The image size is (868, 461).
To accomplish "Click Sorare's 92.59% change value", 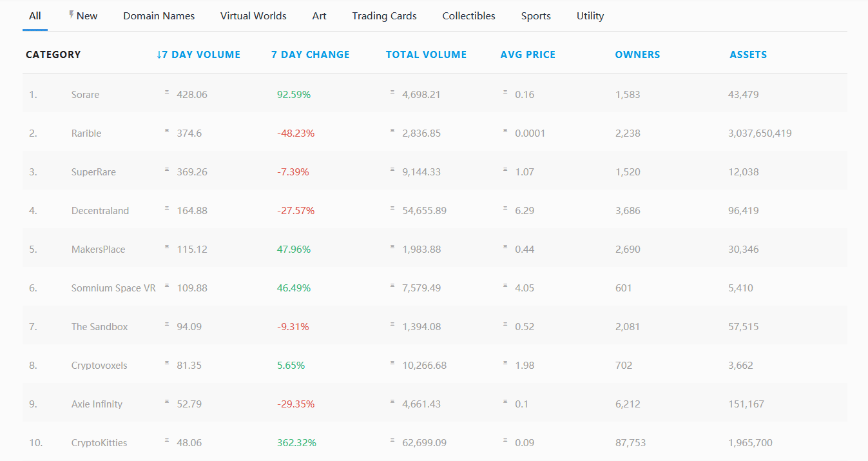I will [294, 94].
